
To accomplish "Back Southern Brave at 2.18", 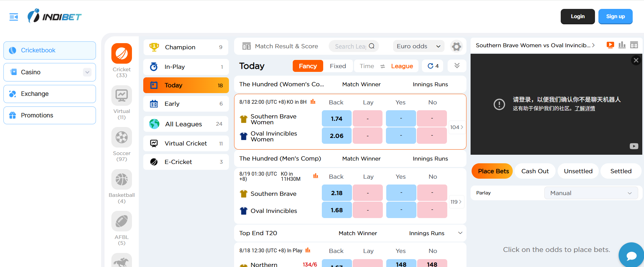I will pos(337,193).
